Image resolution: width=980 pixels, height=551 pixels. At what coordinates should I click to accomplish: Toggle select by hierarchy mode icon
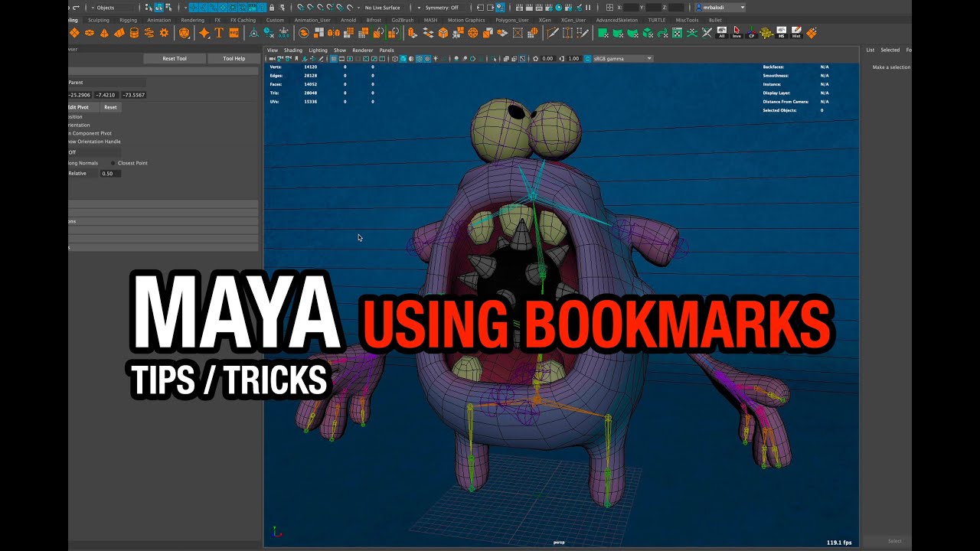[149, 8]
